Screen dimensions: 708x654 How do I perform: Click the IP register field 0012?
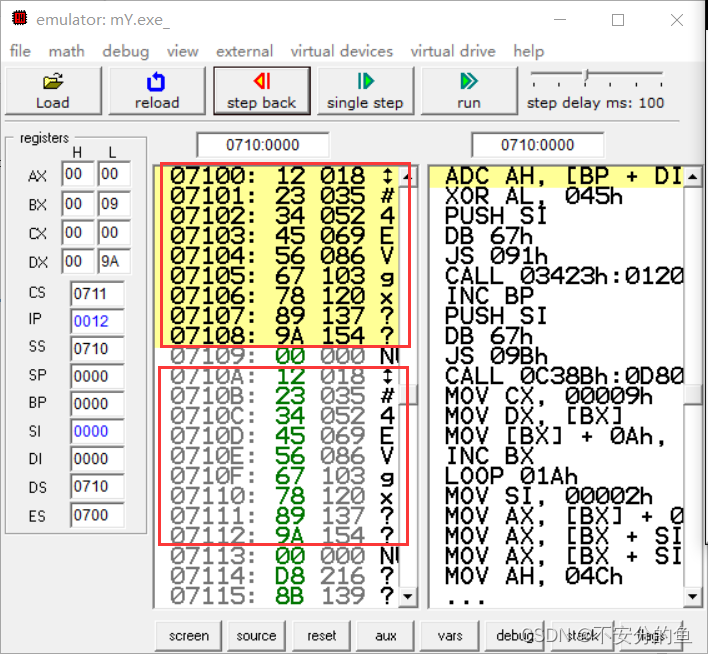pos(97,321)
